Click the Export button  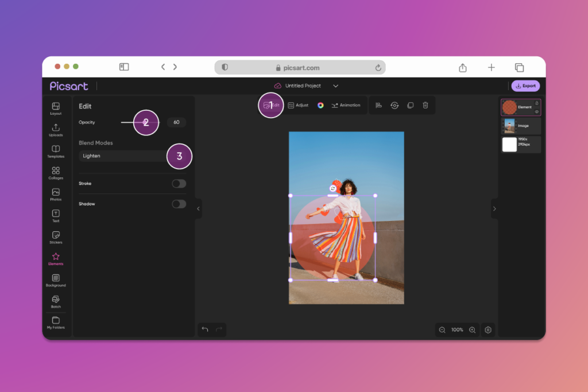click(x=525, y=86)
